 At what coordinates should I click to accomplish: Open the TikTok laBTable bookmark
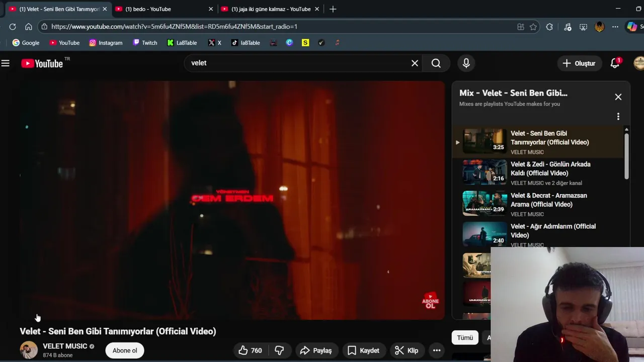coord(246,43)
